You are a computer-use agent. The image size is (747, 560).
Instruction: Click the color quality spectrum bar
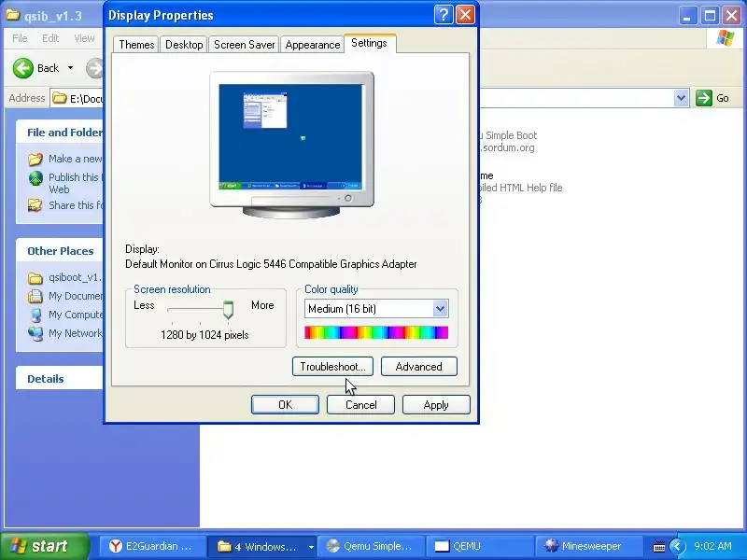(x=376, y=332)
